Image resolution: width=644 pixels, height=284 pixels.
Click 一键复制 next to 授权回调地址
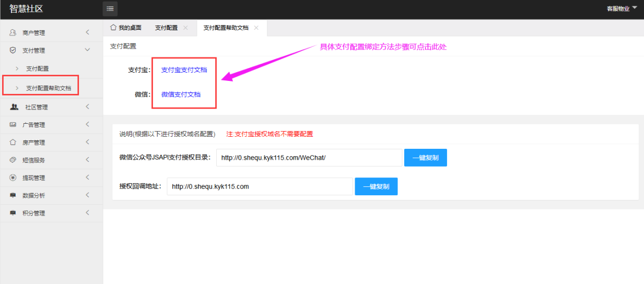coord(376,186)
